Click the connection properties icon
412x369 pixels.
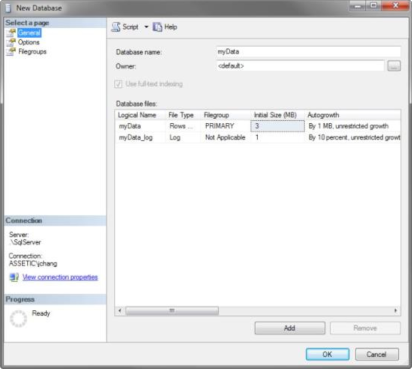[x=14, y=277]
